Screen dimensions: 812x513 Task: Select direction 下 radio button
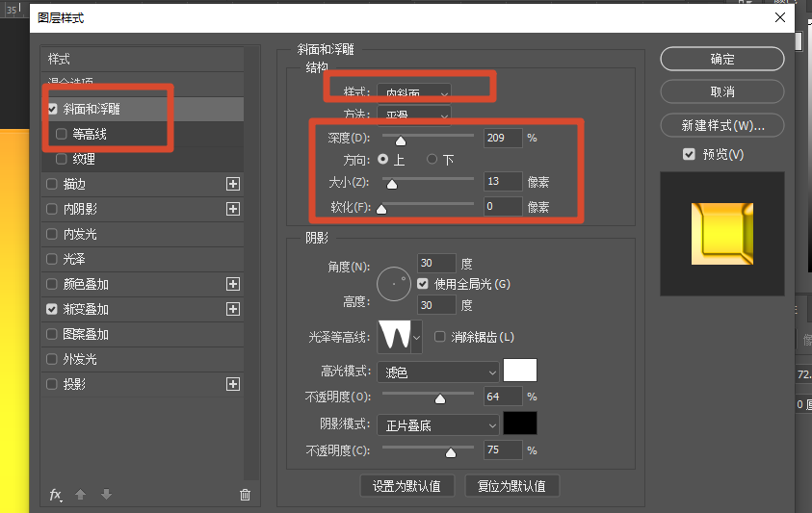pyautogui.click(x=432, y=159)
